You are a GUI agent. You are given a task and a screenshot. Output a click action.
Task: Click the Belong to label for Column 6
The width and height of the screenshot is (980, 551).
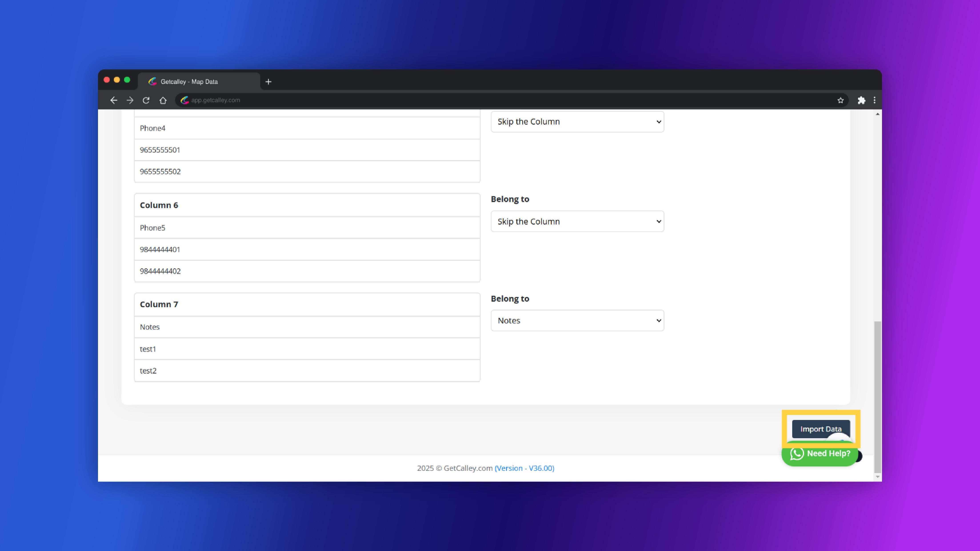(510, 199)
